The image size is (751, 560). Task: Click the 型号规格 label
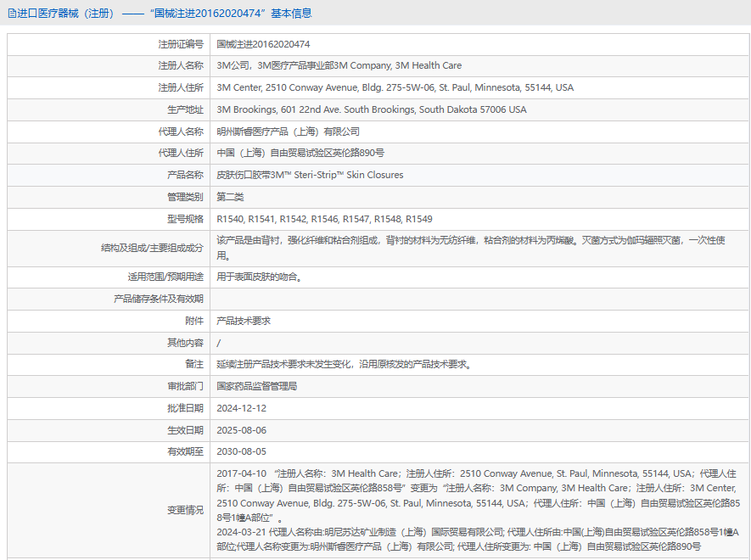click(x=185, y=219)
